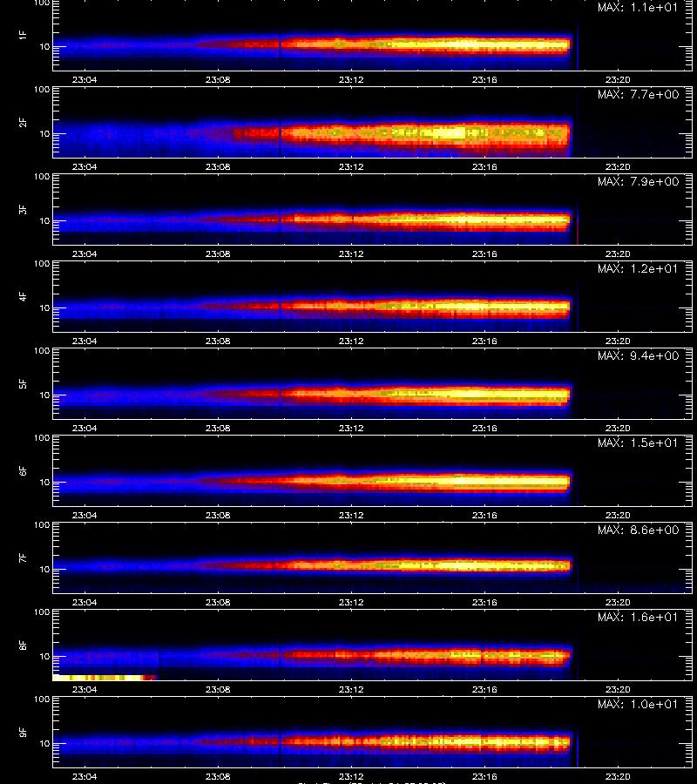Click the '10' y-axis label of panel 3F

(x=45, y=220)
